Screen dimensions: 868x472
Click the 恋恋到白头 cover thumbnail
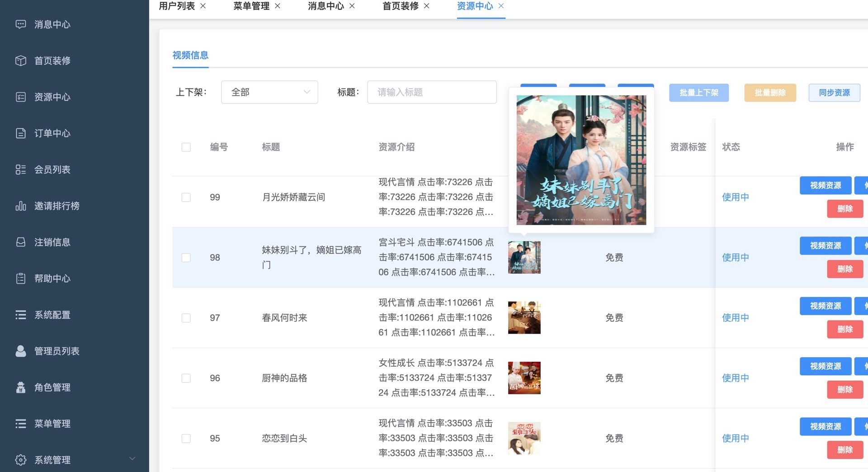(x=524, y=438)
